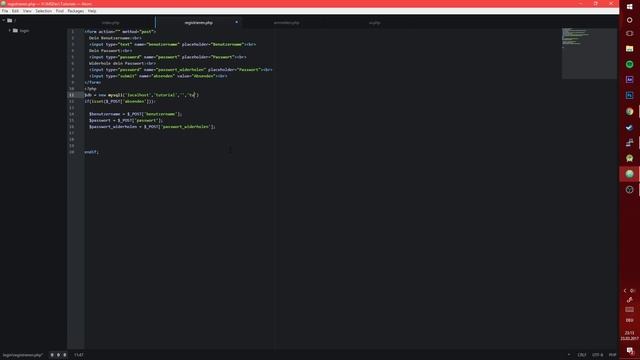Image resolution: width=640 pixels, height=360 pixels.
Task: Click the Atom app icon in title bar
Action: (x=3, y=3)
